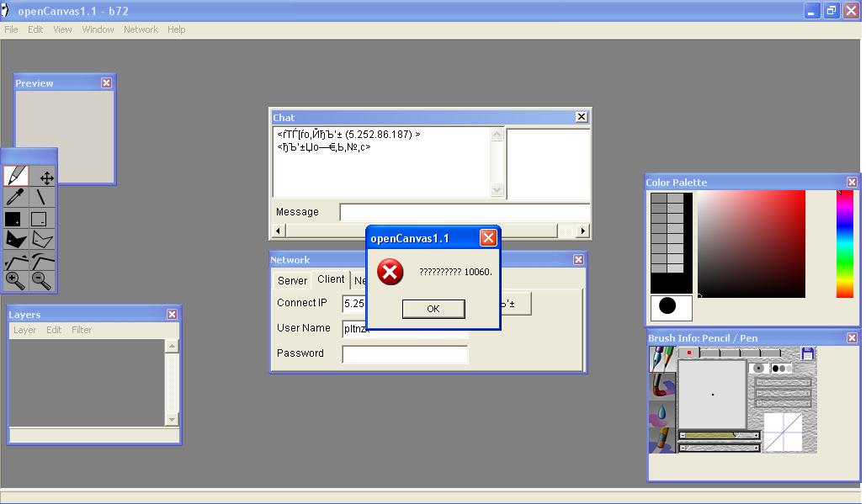Close the Chat panel
The width and height of the screenshot is (866, 504).
point(581,116)
